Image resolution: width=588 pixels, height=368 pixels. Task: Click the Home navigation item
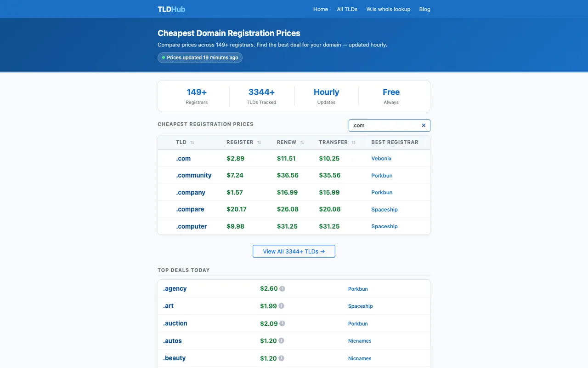coord(321,9)
